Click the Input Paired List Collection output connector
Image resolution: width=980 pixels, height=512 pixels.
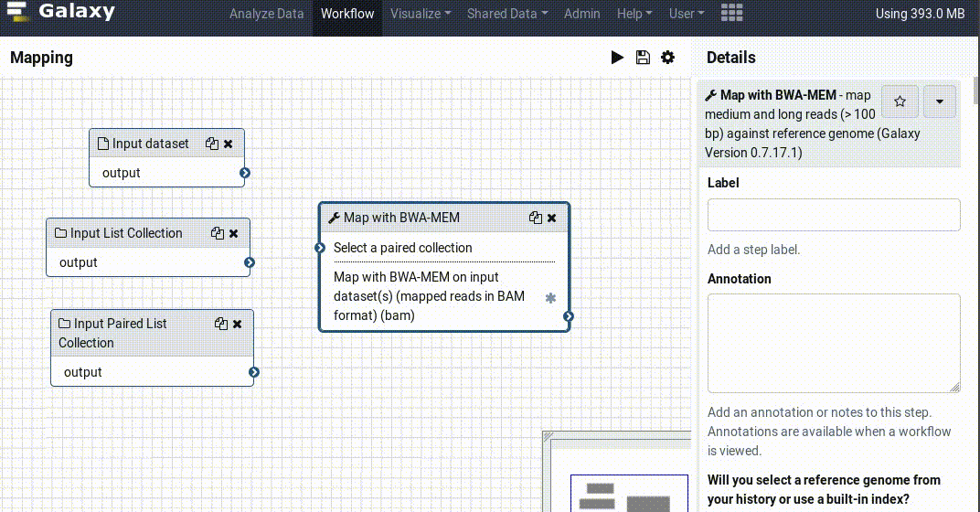pyautogui.click(x=254, y=372)
